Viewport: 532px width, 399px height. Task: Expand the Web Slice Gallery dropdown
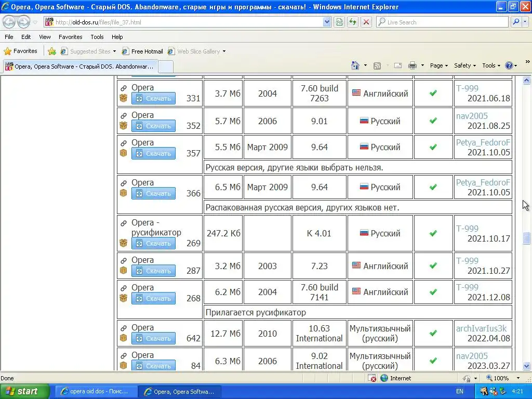point(224,51)
